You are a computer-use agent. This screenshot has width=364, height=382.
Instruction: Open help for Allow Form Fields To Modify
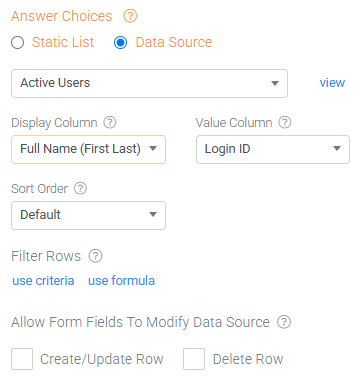284,322
